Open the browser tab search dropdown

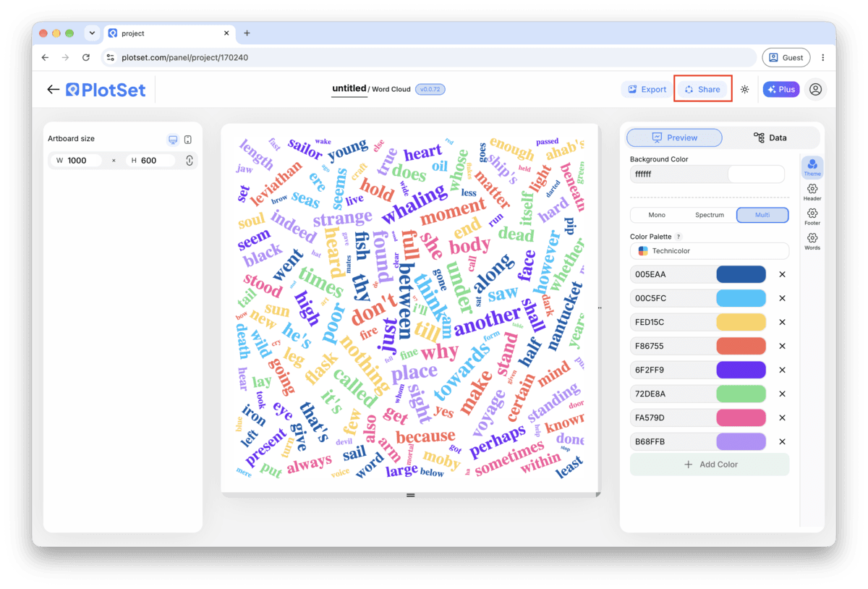point(92,33)
